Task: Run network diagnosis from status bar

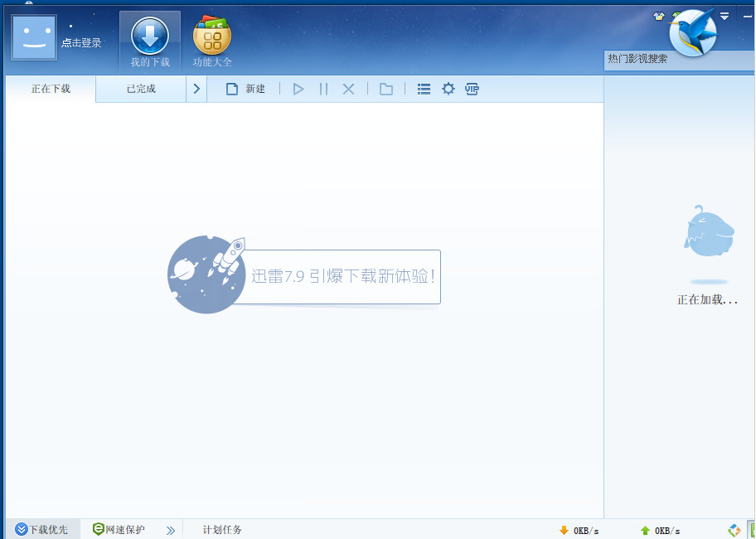Action: pos(733,529)
